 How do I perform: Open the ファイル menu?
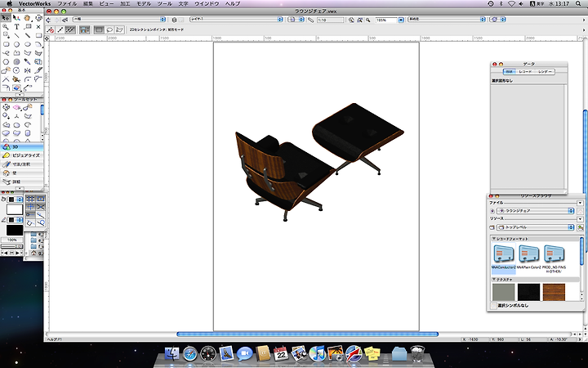pyautogui.click(x=67, y=4)
